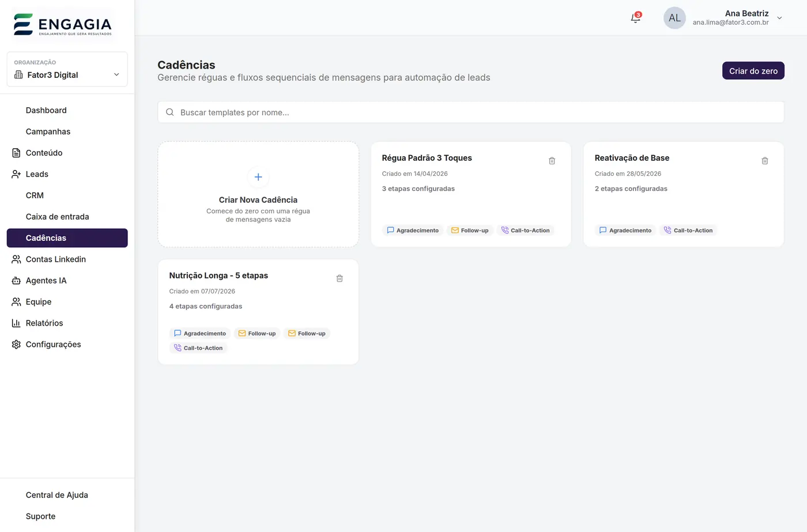Click the Leads add-person icon in sidebar
The width and height of the screenshot is (807, 532).
(16, 174)
